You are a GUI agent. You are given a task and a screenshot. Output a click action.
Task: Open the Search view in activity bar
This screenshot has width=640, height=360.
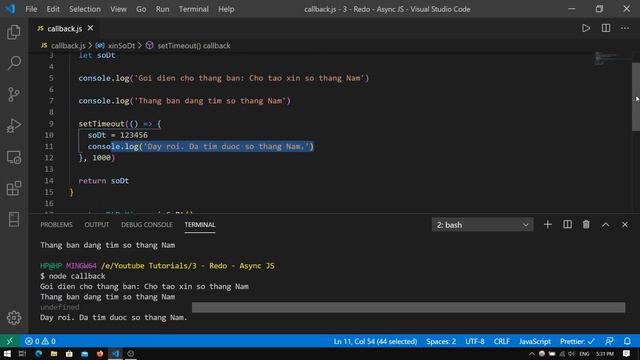[14, 63]
